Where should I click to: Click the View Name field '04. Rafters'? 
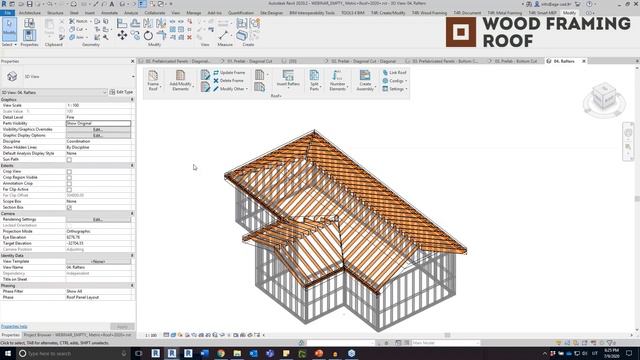point(98,267)
